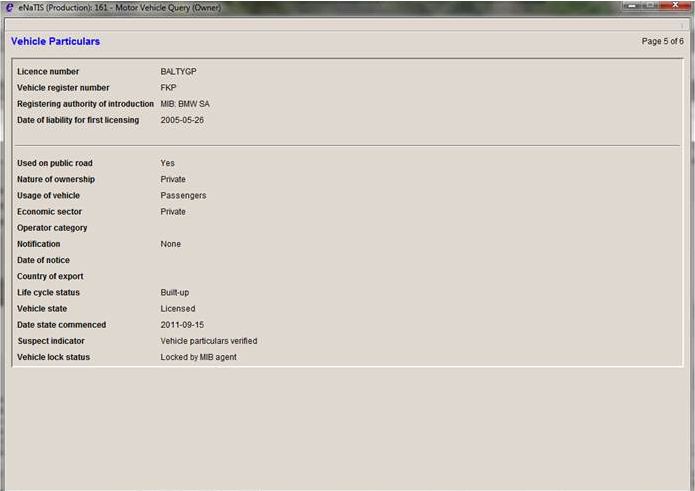
Task: Click the Notification label
Action: (39, 244)
